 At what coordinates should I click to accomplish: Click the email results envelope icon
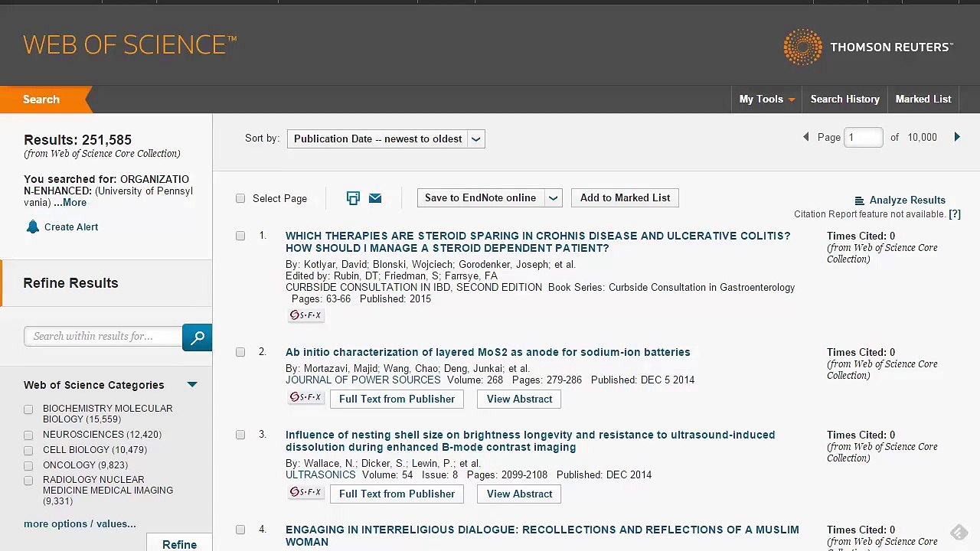[375, 198]
